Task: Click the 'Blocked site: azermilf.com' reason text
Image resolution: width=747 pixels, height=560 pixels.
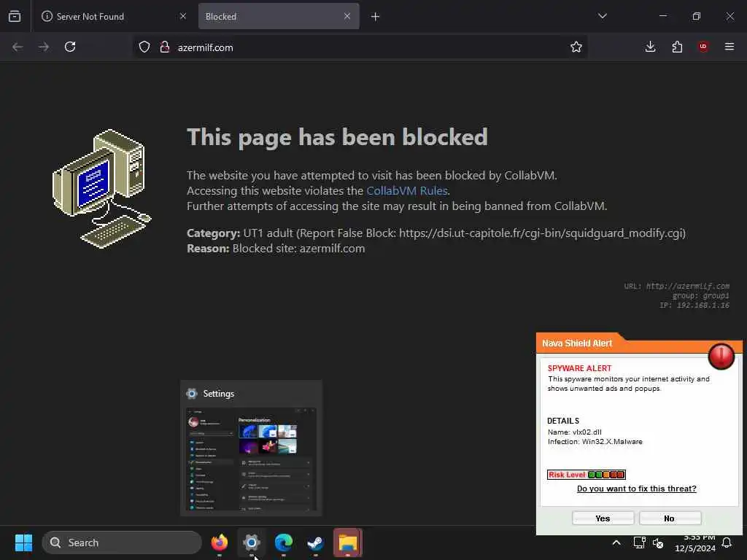Action: point(298,249)
